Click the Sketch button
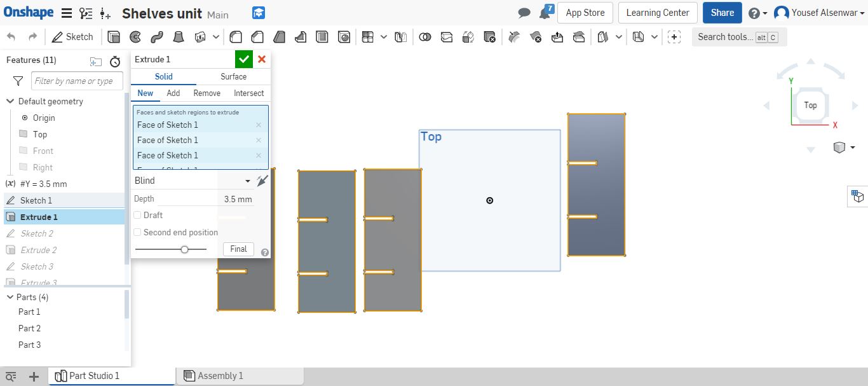This screenshot has width=868, height=386. point(72,37)
